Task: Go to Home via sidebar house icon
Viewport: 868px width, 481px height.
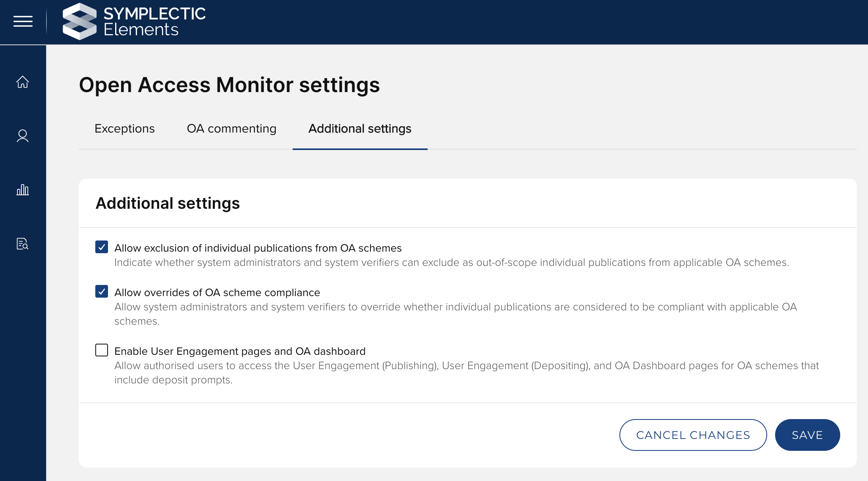Action: (23, 82)
